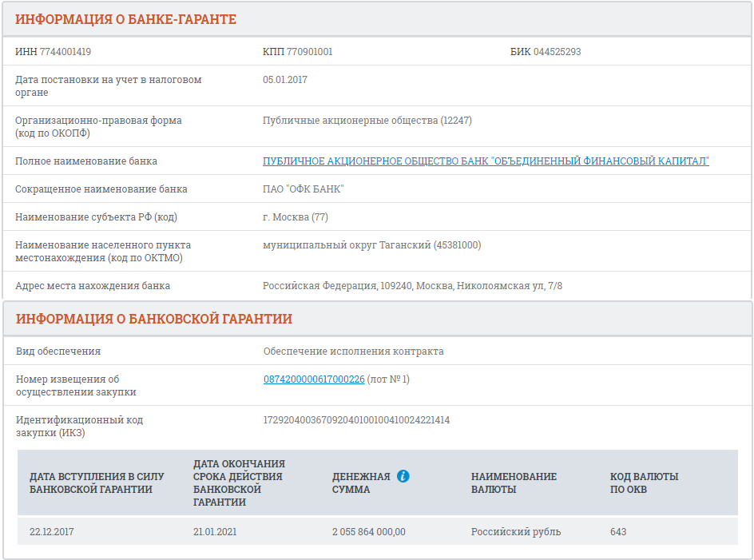Screen dimensions: 754x560
Task: Click the Наименование субъекта РФ (код) label
Action: coord(96,217)
